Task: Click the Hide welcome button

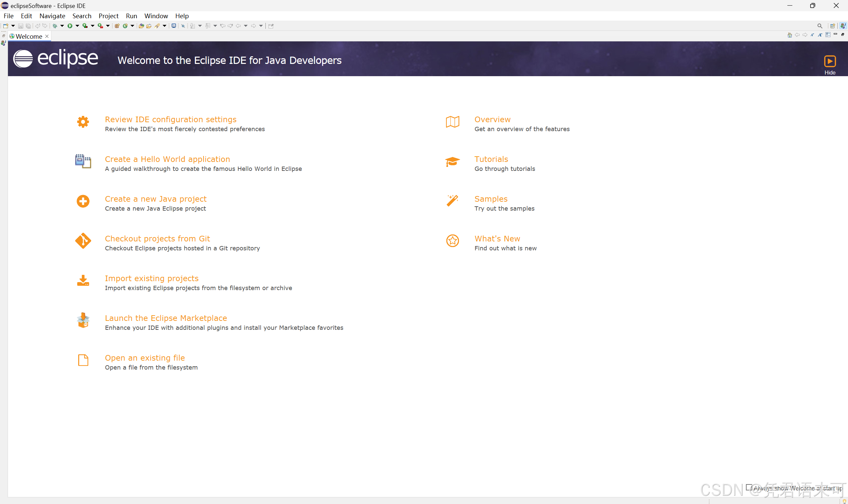Action: click(x=830, y=65)
